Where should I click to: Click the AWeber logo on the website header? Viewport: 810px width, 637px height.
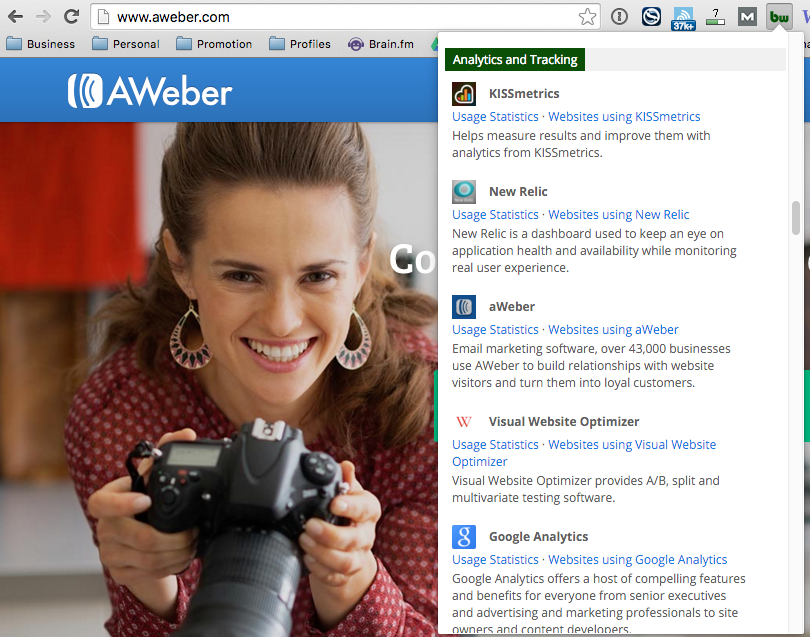150,91
